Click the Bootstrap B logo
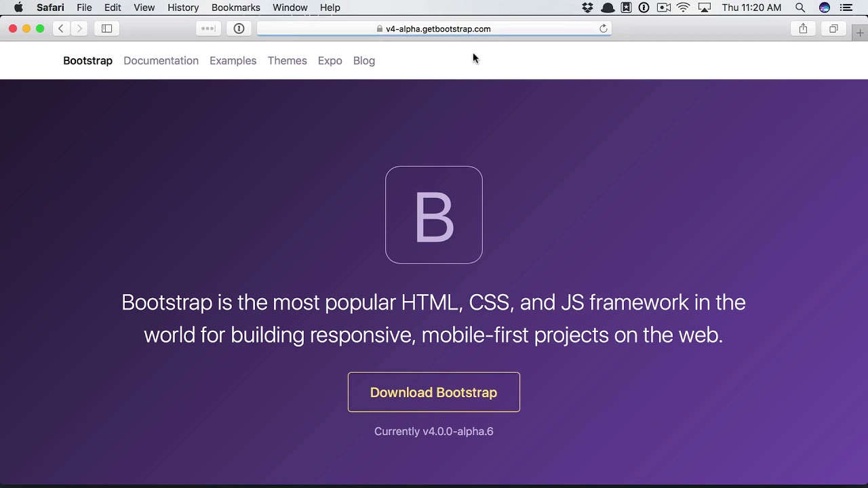868x488 pixels. [434, 215]
